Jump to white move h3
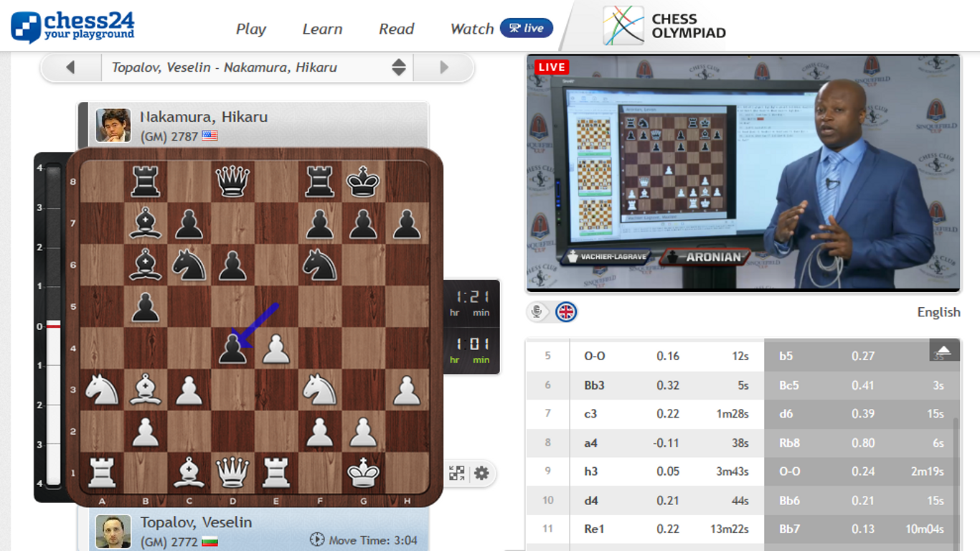 coord(590,472)
